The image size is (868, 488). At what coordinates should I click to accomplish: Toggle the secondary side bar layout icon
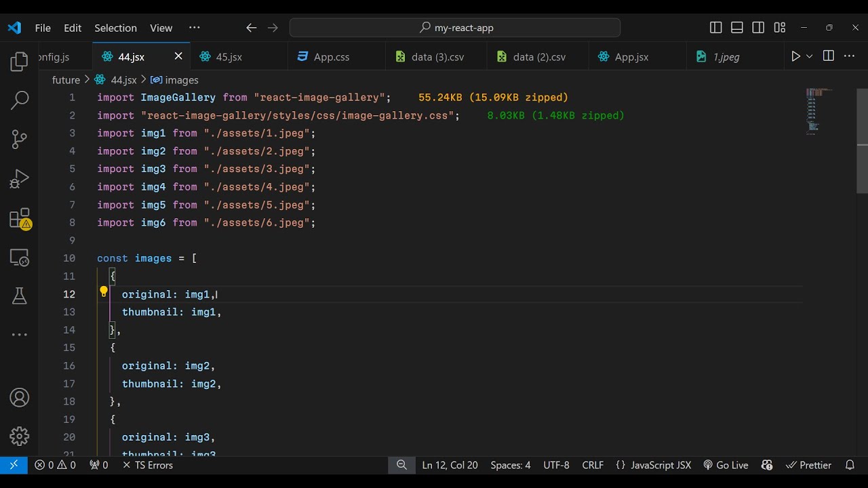click(759, 28)
